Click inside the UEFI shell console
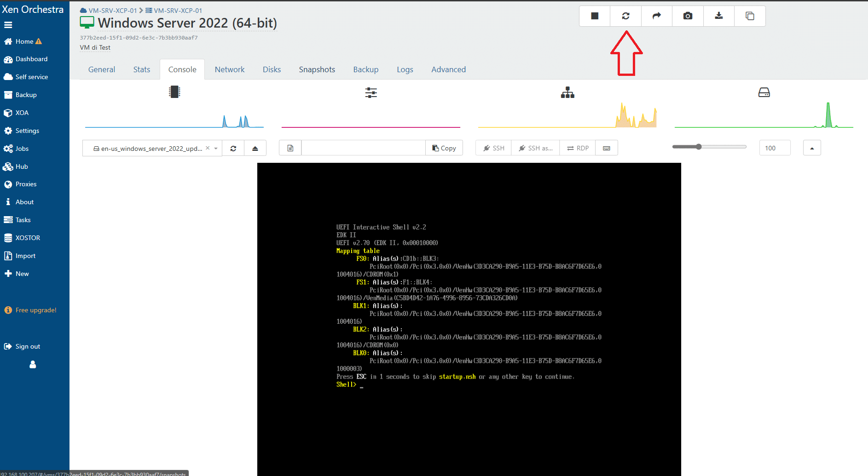The image size is (868, 476). [469, 319]
